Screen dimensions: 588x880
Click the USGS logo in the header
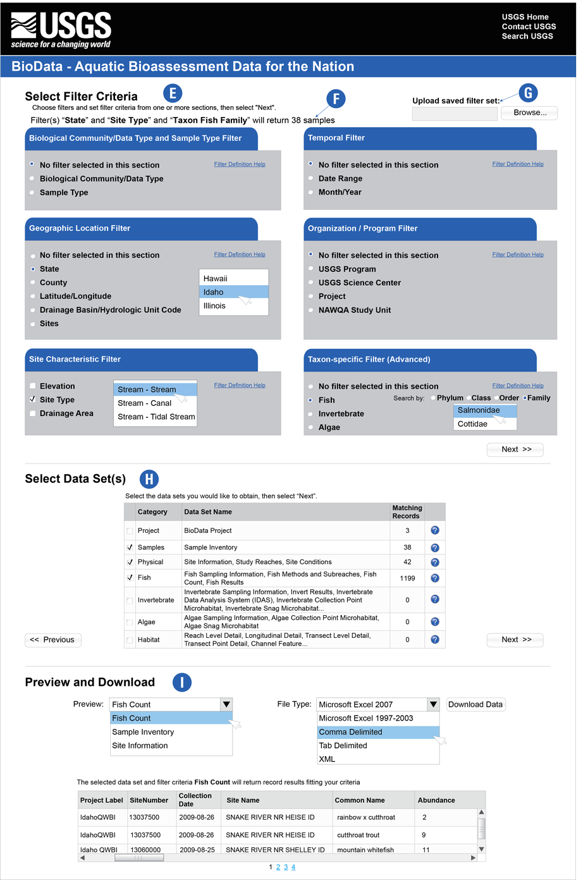pos(61,30)
